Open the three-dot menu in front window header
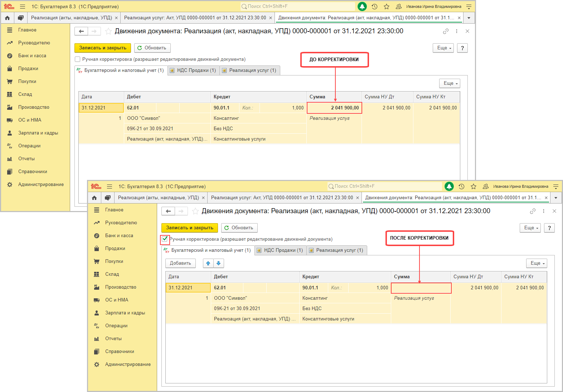Image resolution: width=563 pixels, height=392 pixels. pos(544,211)
